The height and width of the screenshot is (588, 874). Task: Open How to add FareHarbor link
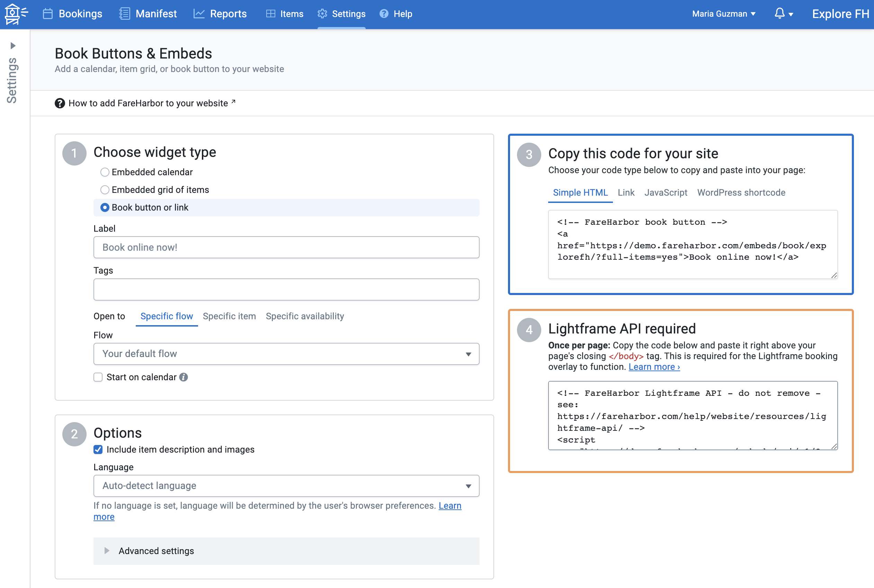[148, 103]
